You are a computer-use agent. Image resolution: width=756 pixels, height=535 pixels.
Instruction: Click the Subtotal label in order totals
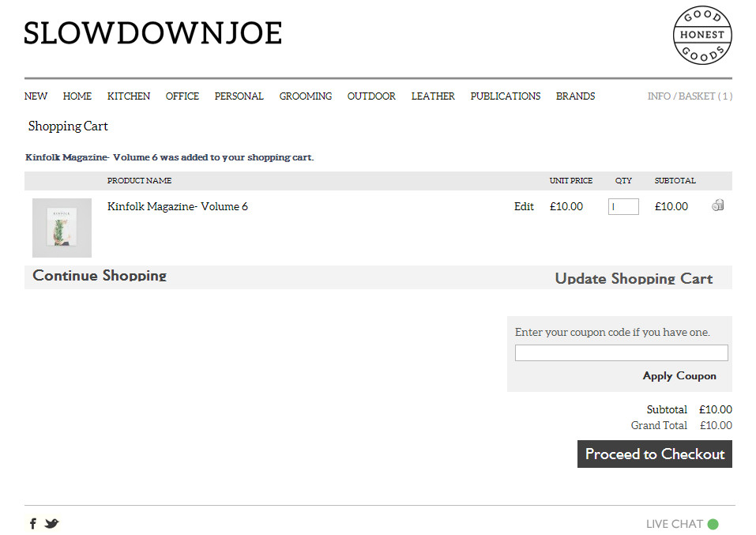click(x=667, y=409)
